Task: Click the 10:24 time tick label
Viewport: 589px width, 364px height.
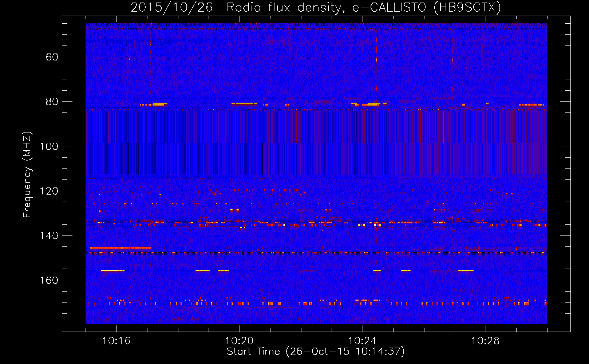Action: point(363,341)
